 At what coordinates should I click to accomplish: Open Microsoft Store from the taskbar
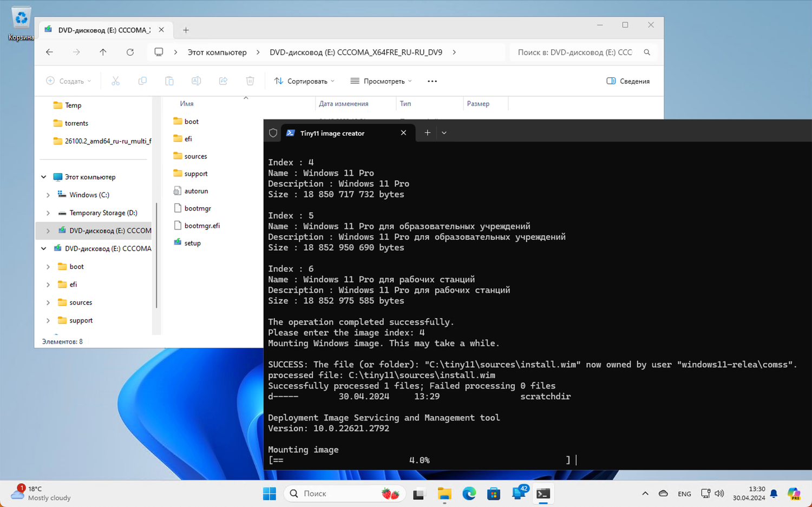[494, 493]
